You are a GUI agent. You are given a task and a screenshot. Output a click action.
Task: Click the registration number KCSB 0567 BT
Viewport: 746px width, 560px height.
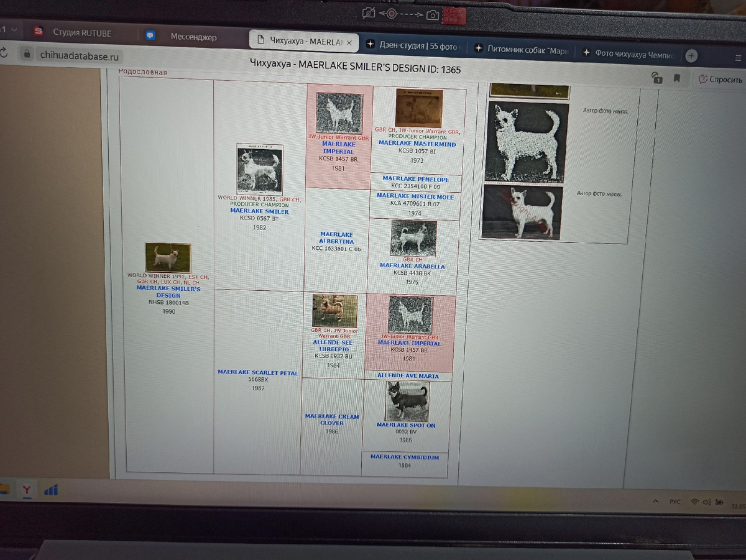coord(259,218)
